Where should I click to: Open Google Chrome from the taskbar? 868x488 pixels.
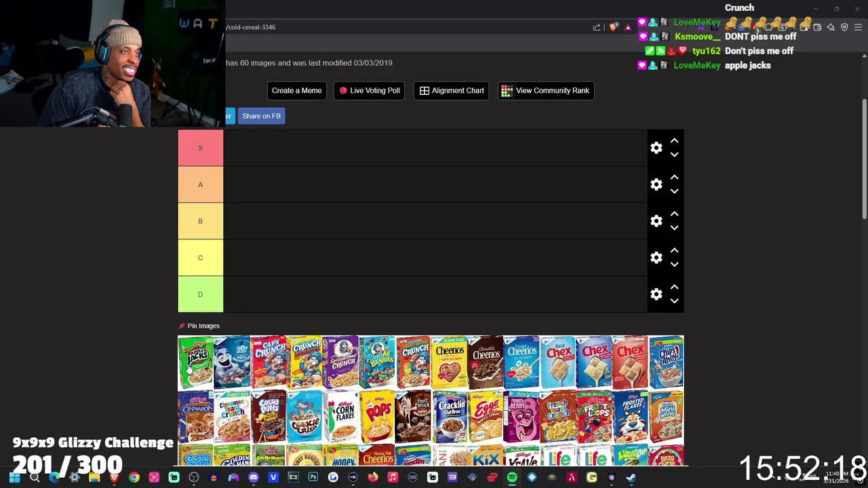point(134,478)
